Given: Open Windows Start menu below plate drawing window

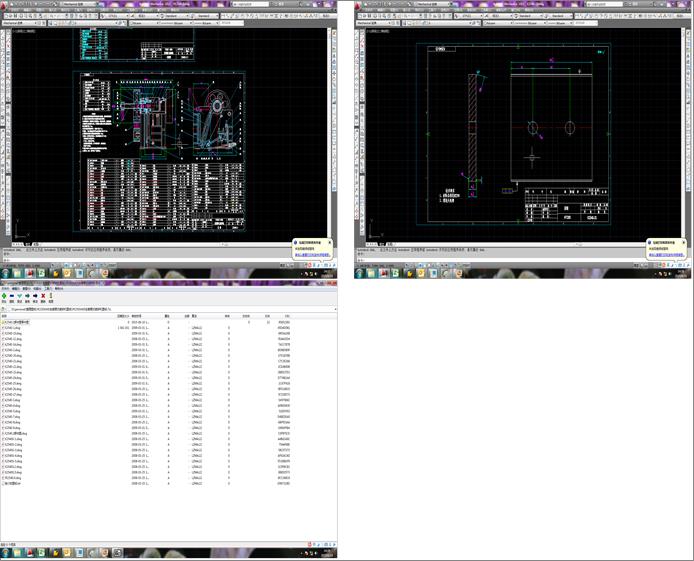Looking at the screenshot, I should click(x=359, y=273).
